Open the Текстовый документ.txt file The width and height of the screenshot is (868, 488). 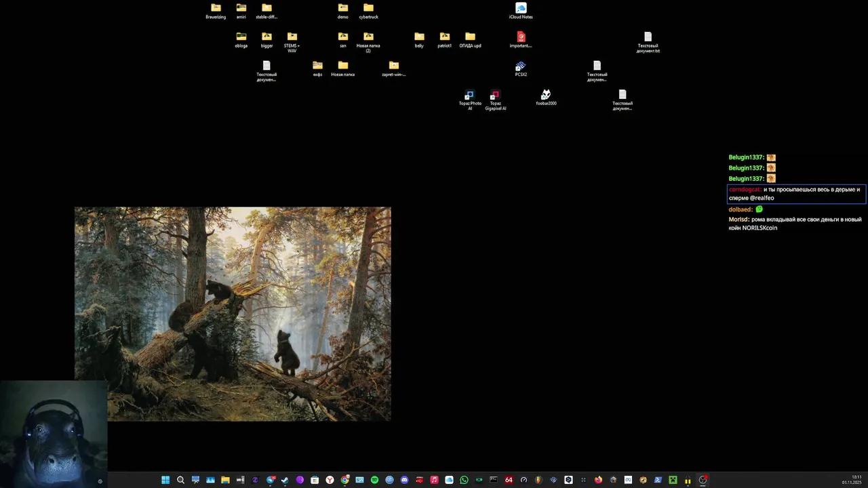pyautogui.click(x=648, y=42)
